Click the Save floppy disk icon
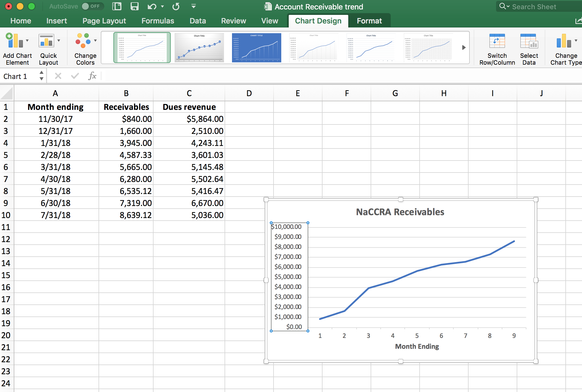Viewport: 582px width, 392px height. (x=134, y=6)
